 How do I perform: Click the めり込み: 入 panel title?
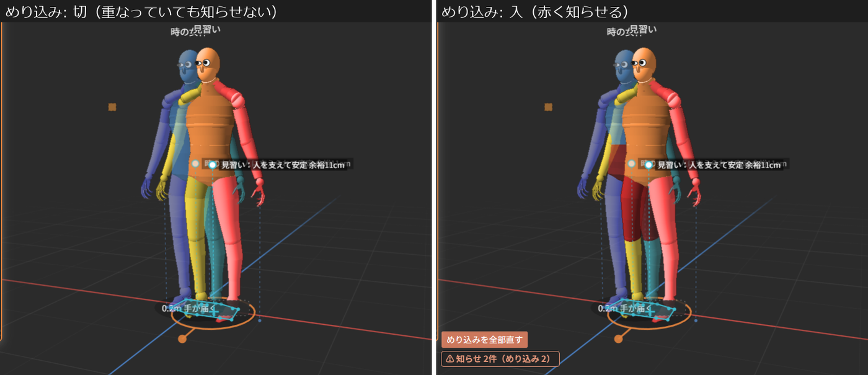point(534,11)
